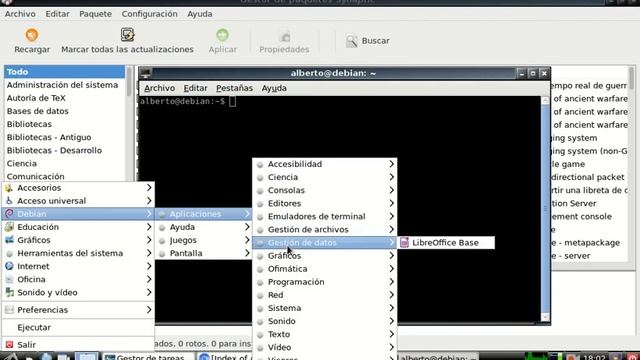Choose Ejecutar from the main menu
This screenshot has width=640, height=360.
coord(78,327)
